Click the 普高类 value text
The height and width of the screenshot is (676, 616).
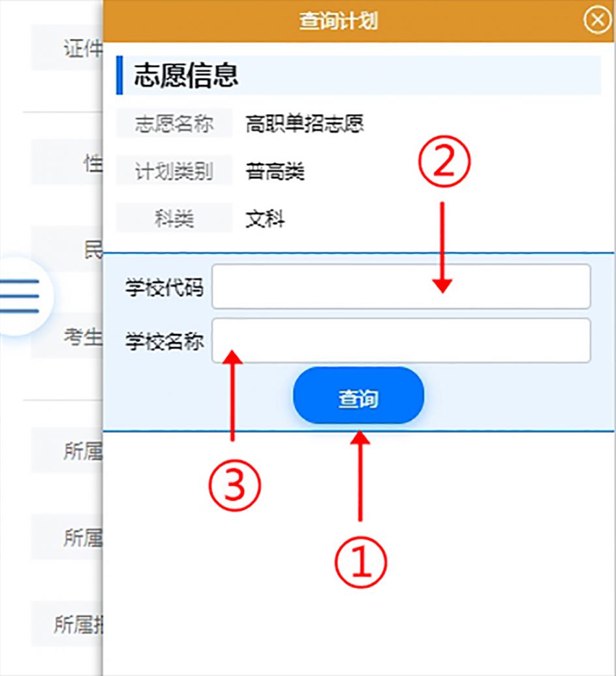[x=275, y=171]
